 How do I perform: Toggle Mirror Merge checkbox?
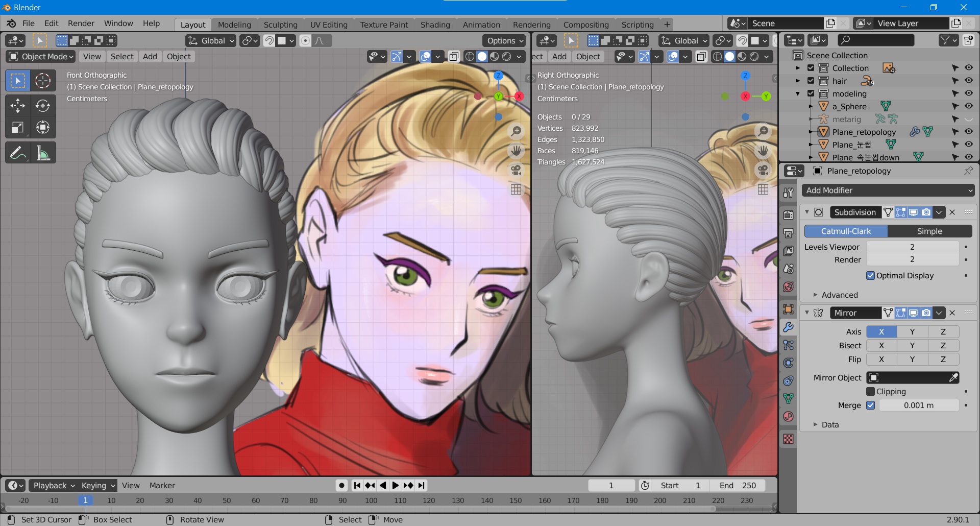871,405
